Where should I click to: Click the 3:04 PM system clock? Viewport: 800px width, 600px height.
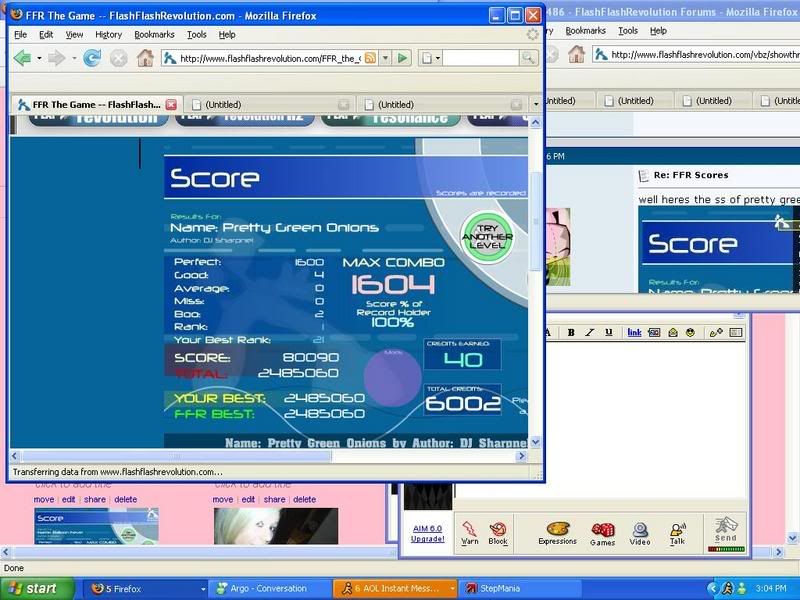[771, 589]
